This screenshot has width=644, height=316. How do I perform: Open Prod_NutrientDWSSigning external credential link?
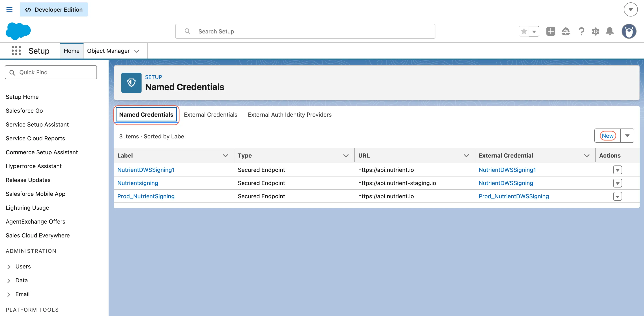click(x=514, y=196)
